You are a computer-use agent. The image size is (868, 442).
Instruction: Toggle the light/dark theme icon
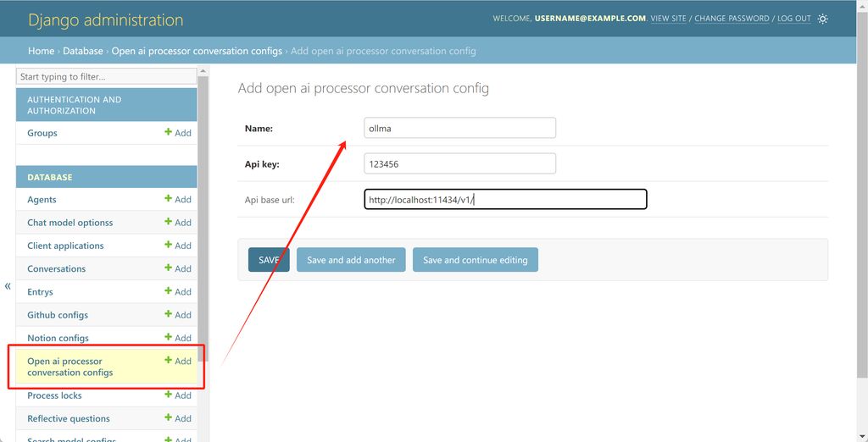pos(822,19)
